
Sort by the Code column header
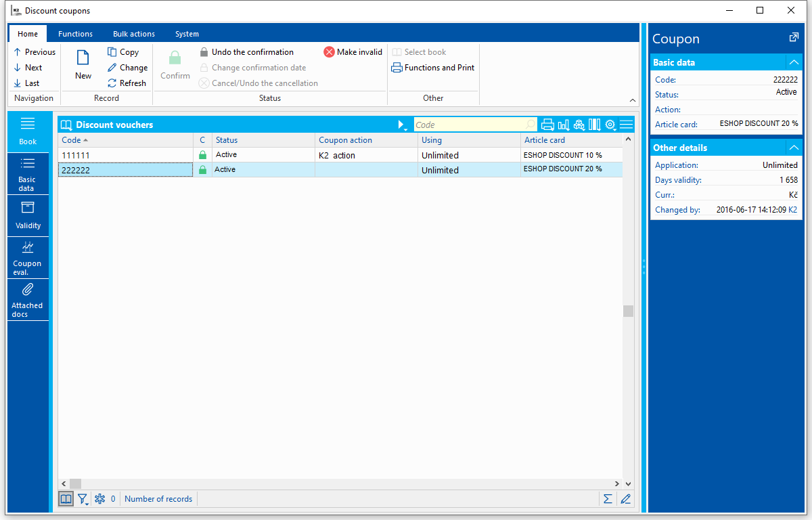125,140
